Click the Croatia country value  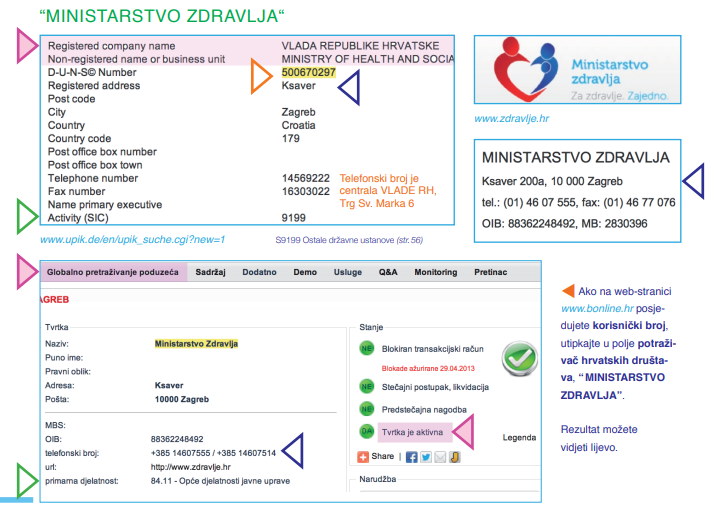(299, 125)
